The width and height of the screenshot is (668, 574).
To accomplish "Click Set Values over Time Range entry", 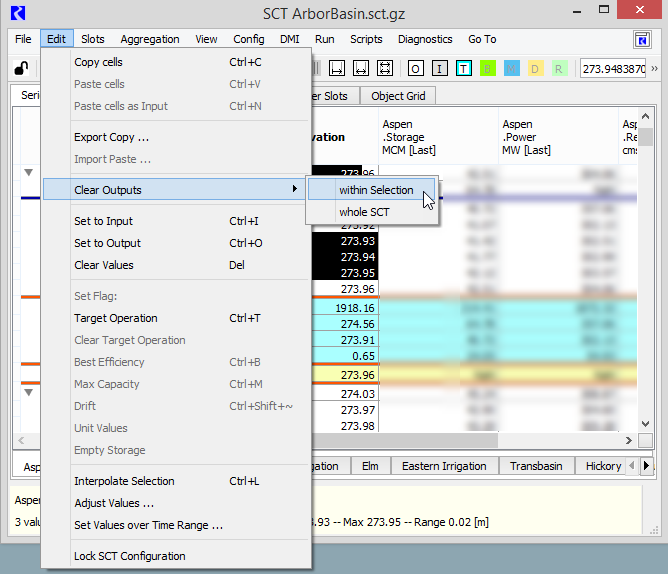I will [x=148, y=525].
